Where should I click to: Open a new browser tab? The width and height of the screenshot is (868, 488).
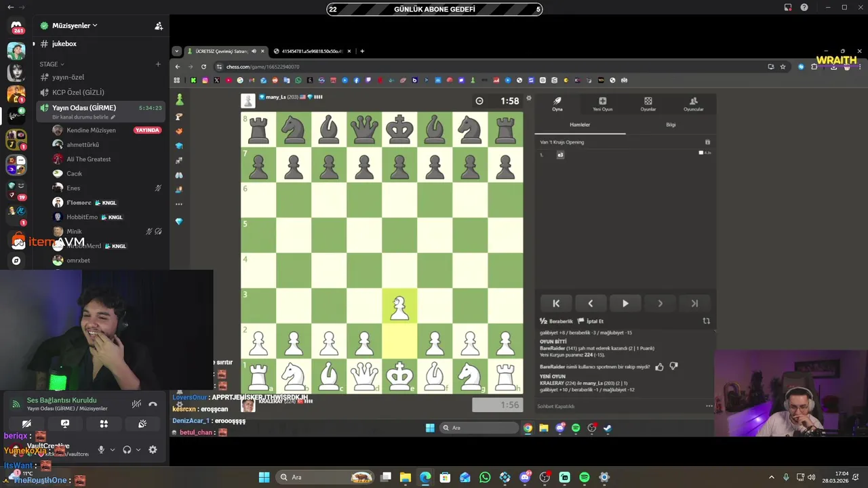coord(362,51)
